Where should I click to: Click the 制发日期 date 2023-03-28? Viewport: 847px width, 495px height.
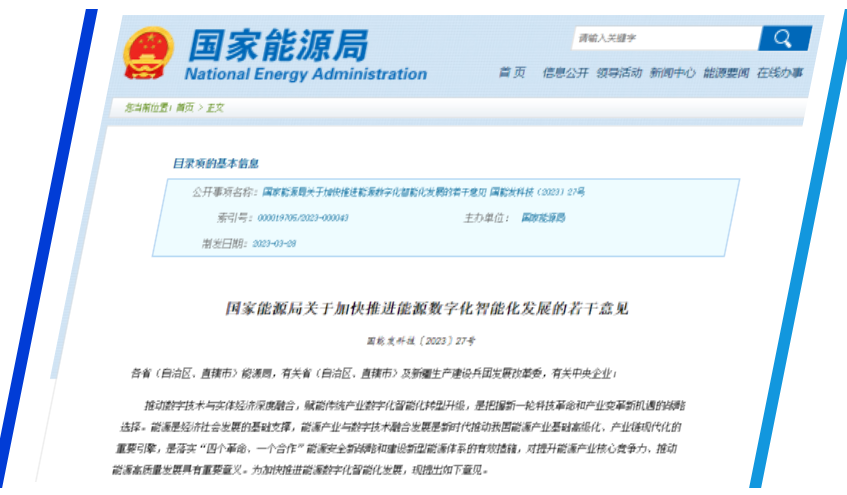click(x=274, y=244)
